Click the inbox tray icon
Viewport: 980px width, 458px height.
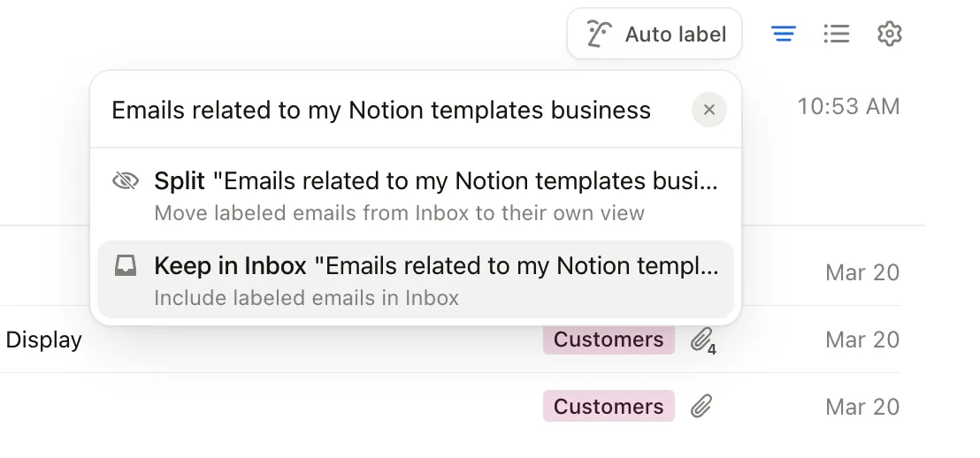tap(126, 266)
